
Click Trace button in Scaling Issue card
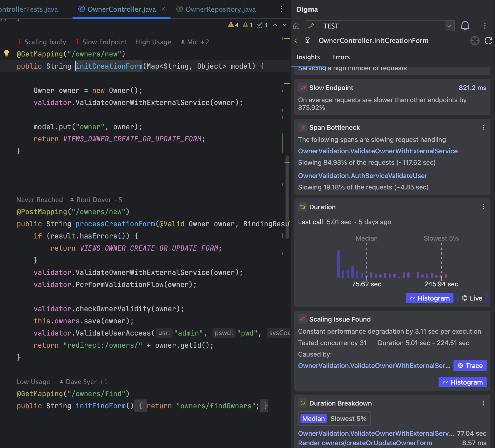tap(470, 365)
